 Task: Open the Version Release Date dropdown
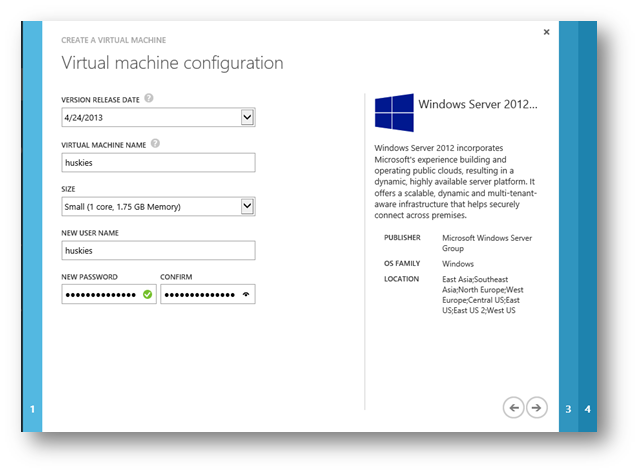(247, 117)
